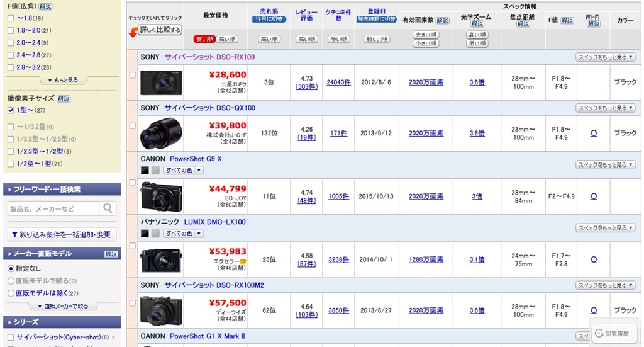Tick compare checkbox for PowerShot G9 X
This screenshot has width=644, height=347.
point(133,183)
